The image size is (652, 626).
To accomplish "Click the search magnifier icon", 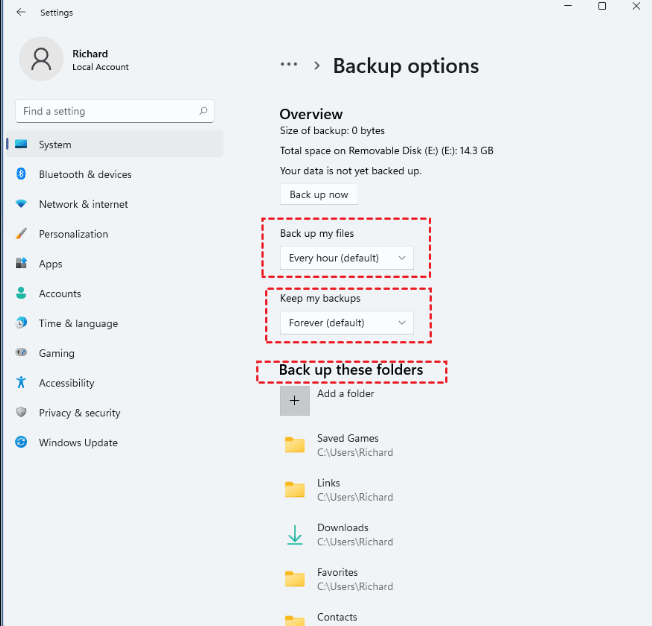I will [x=203, y=111].
